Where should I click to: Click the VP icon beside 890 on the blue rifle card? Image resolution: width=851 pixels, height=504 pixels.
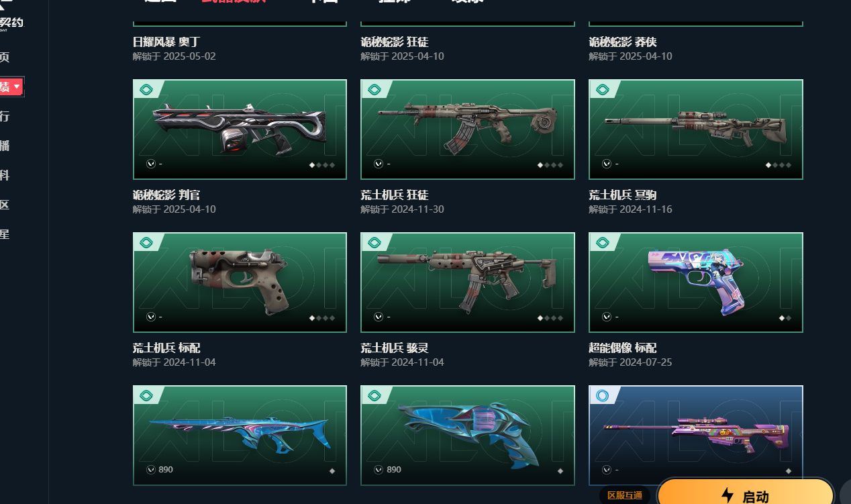coord(150,470)
